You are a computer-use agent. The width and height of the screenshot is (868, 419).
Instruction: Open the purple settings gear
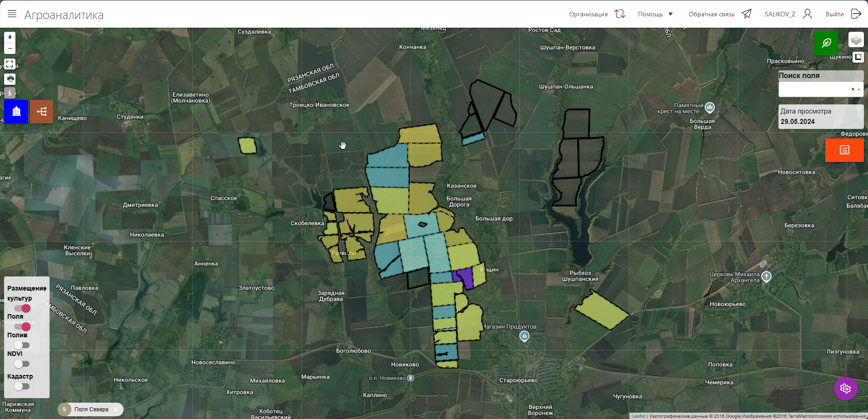[845, 389]
